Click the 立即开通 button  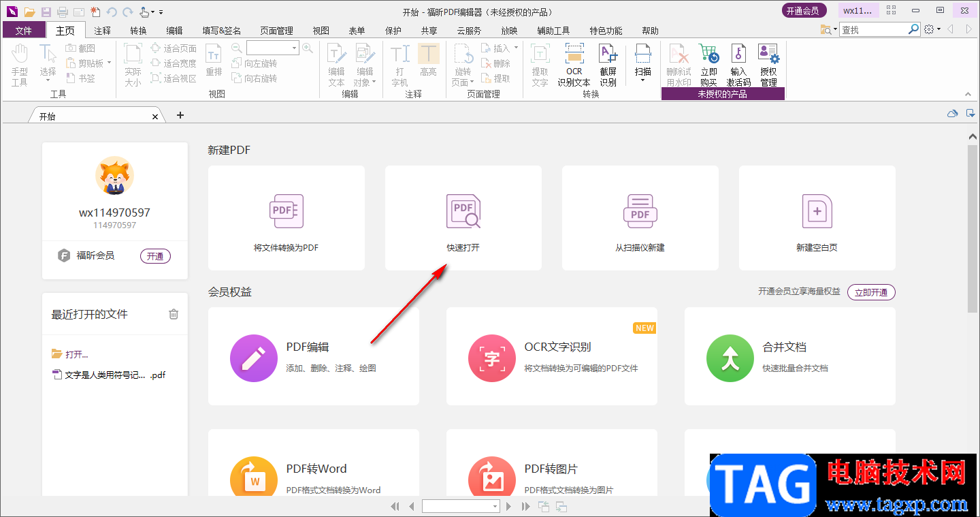(x=871, y=292)
